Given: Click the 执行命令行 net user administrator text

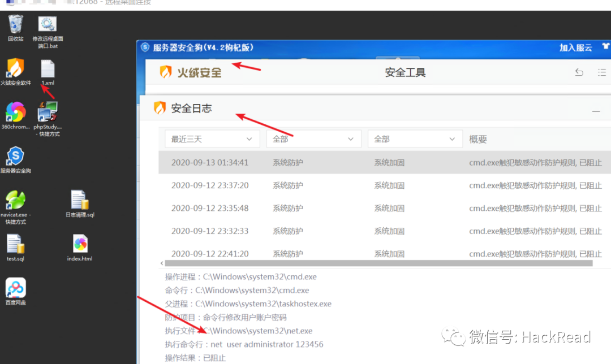Looking at the screenshot, I should pyautogui.click(x=244, y=344).
